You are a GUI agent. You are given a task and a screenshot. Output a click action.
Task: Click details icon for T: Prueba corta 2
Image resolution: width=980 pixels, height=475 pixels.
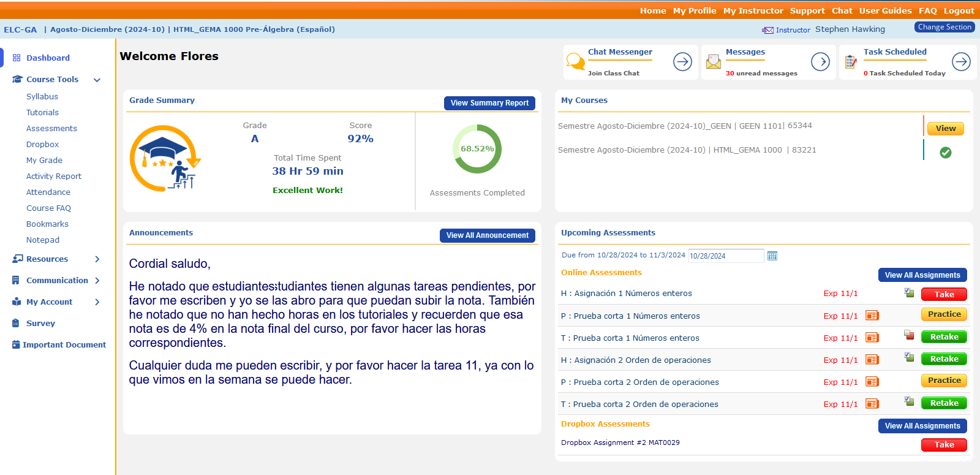point(872,404)
